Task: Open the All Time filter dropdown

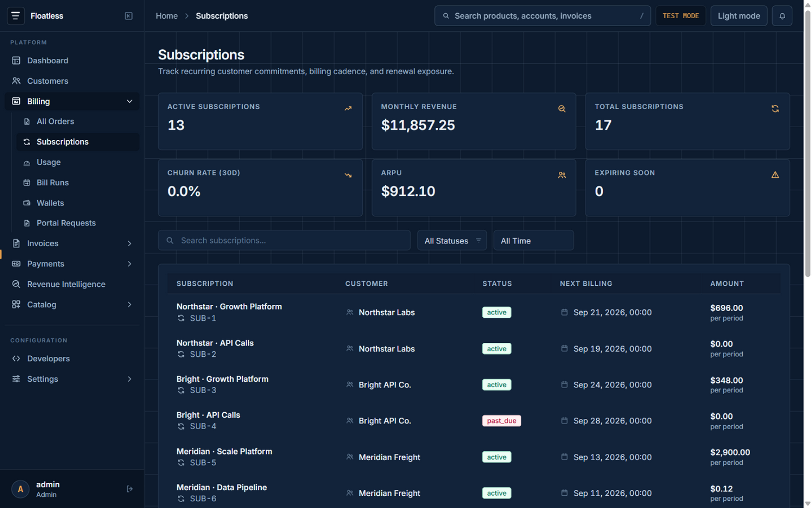Action: pyautogui.click(x=533, y=240)
